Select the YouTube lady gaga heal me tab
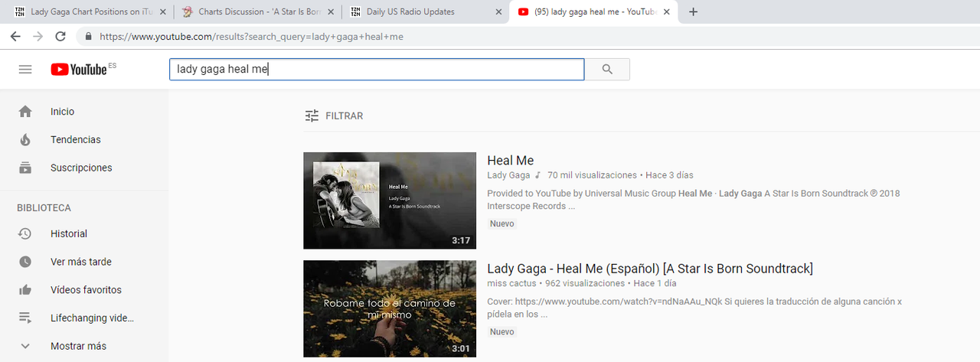 [592, 11]
